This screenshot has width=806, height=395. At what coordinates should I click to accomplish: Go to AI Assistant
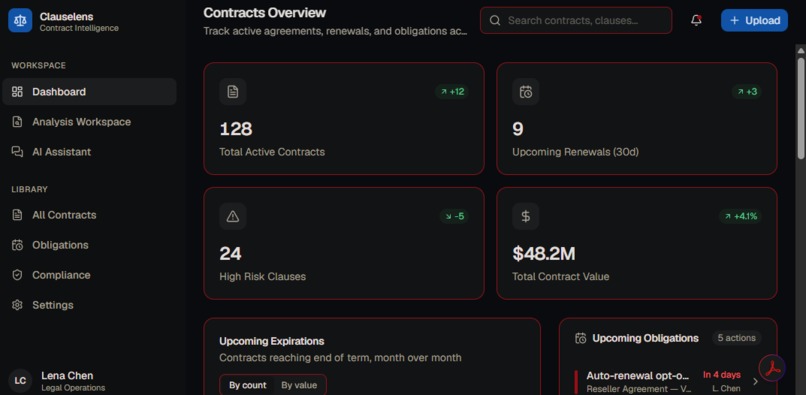click(89, 152)
